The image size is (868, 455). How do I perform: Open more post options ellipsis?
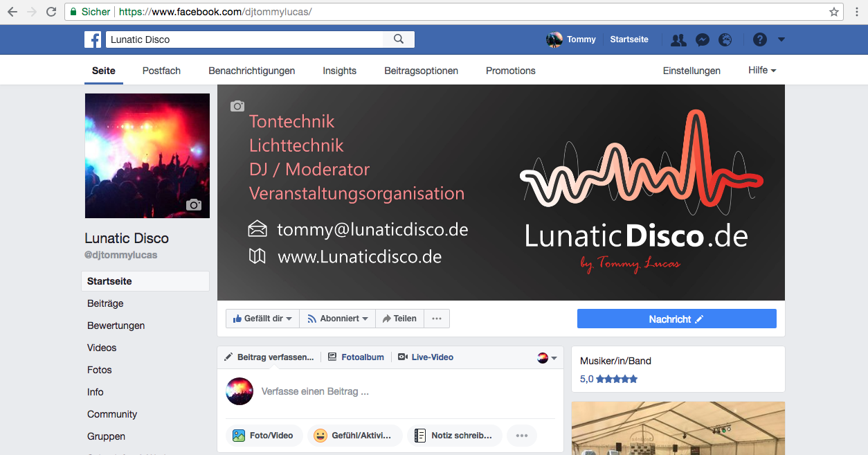(x=522, y=436)
